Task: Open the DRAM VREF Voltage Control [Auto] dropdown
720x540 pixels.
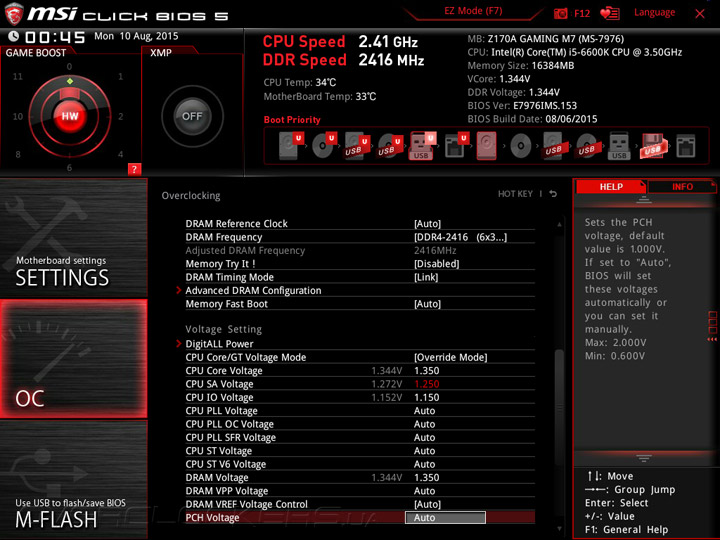Action: click(x=428, y=504)
